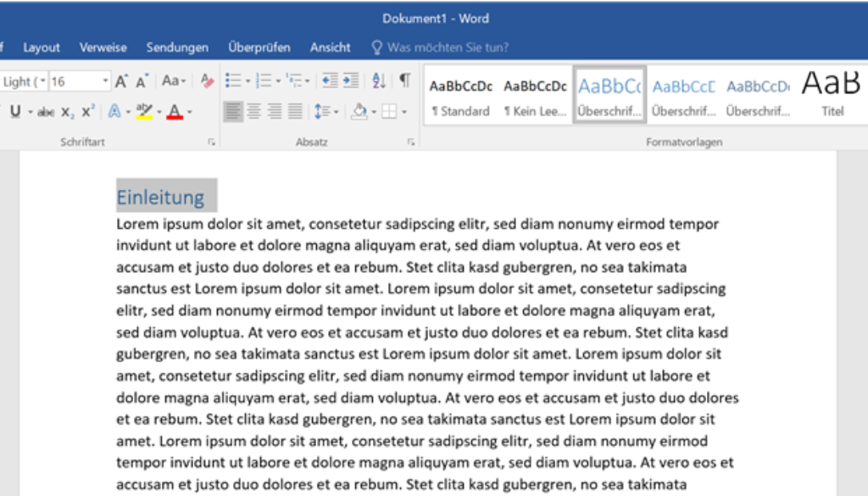The height and width of the screenshot is (496, 868).
Task: Open the numbering library dropdown arrow
Action: [278, 81]
